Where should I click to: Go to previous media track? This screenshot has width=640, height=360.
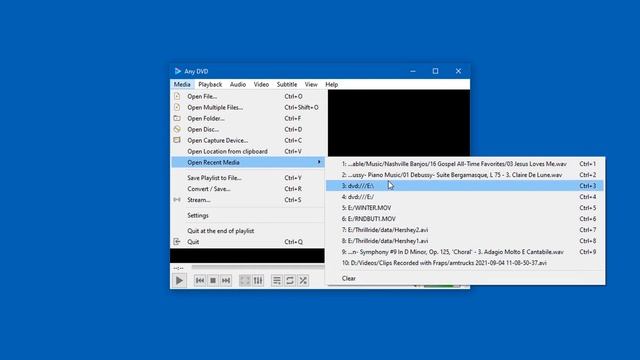pos(200,280)
